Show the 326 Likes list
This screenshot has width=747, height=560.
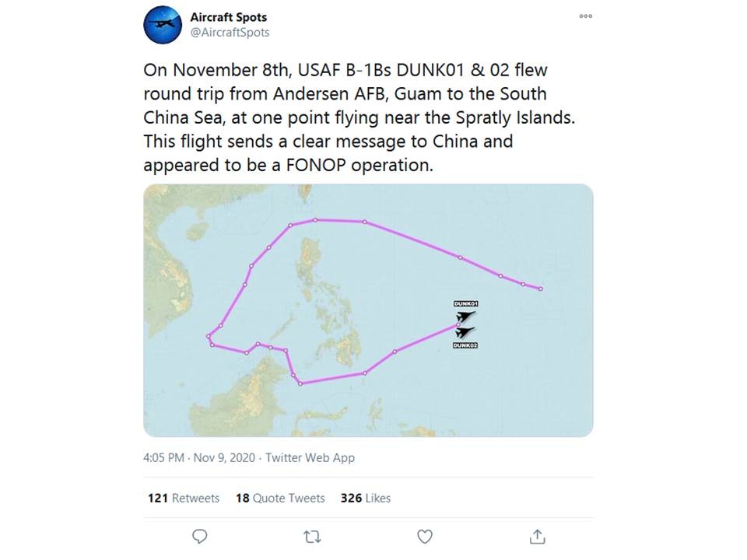coord(366,498)
